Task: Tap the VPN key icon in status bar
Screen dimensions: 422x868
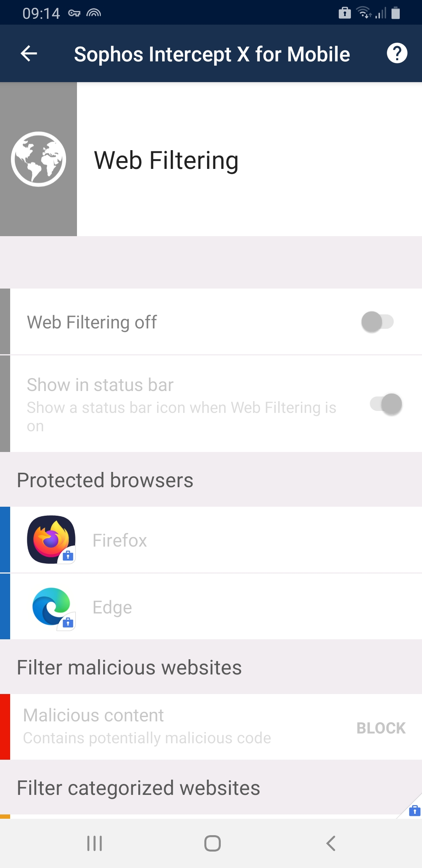Action: pos(74,13)
